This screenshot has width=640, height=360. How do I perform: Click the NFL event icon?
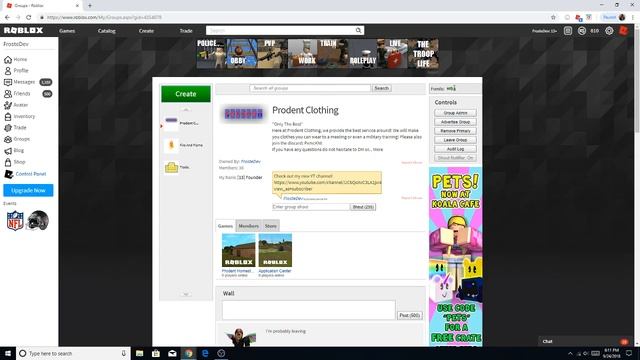(x=15, y=220)
